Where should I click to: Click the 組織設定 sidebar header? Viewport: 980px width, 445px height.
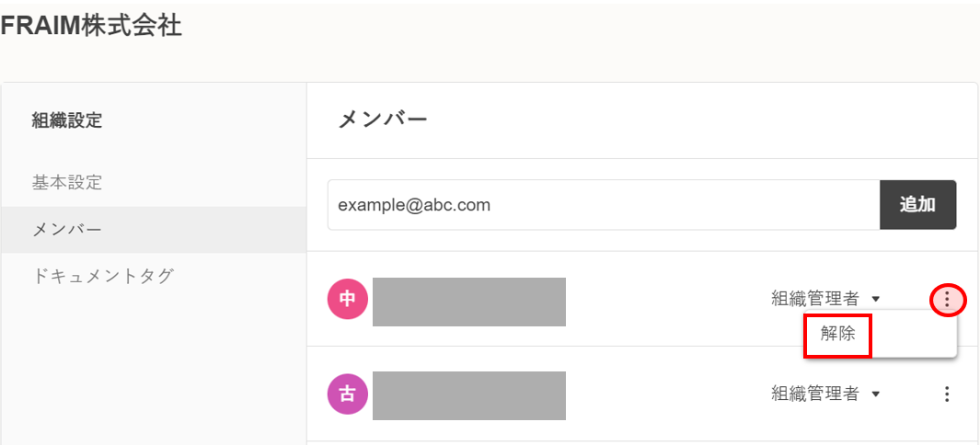pos(67,120)
